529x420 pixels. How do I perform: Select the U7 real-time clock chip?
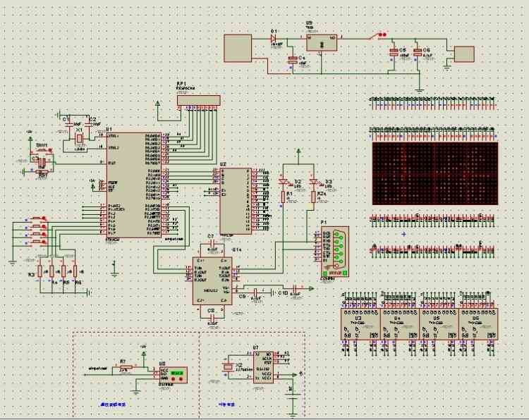(x=263, y=367)
